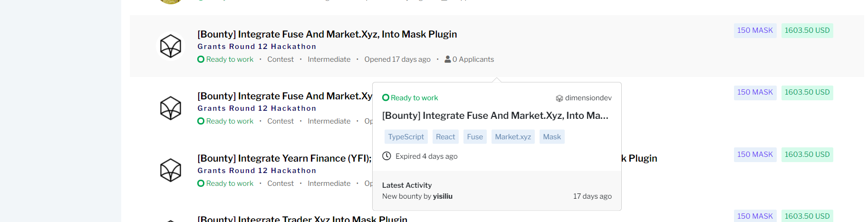The image size is (868, 222).
Task: Click Grants Round 12 Hackathon under Yearn bounty
Action: pyautogui.click(x=257, y=171)
